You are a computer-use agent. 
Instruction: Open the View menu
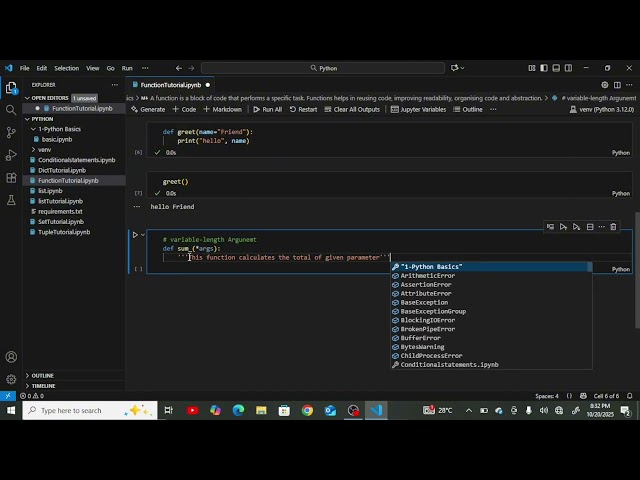pos(93,68)
